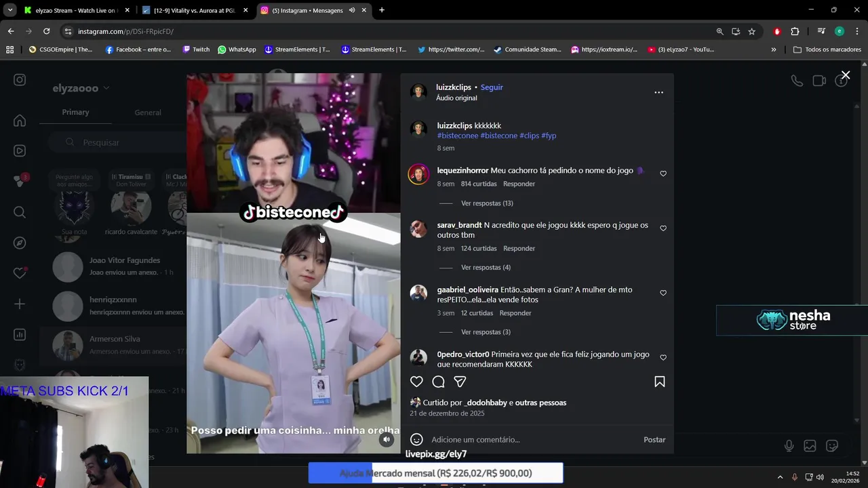Open emoji picker in comment box
The height and width of the screenshot is (488, 868).
coord(416,439)
